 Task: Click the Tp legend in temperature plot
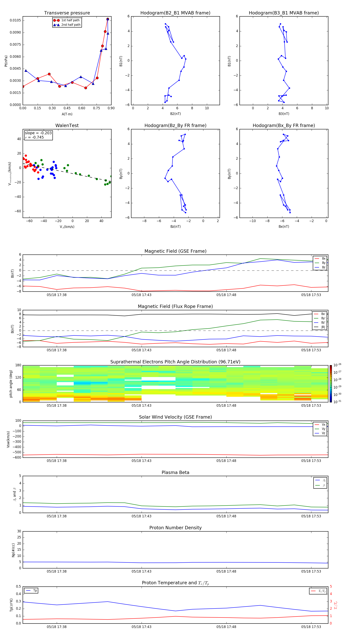coord(31,591)
